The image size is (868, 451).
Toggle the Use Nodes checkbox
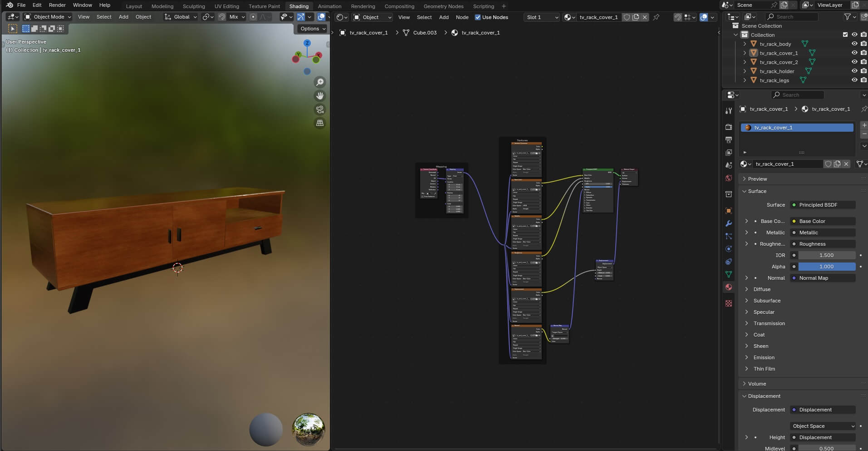478,17
